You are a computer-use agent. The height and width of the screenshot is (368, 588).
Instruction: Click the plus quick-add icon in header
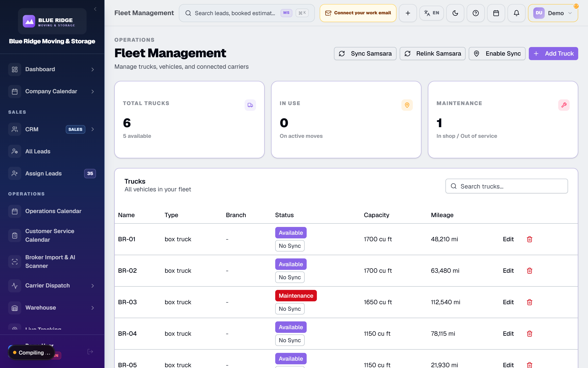pyautogui.click(x=408, y=13)
